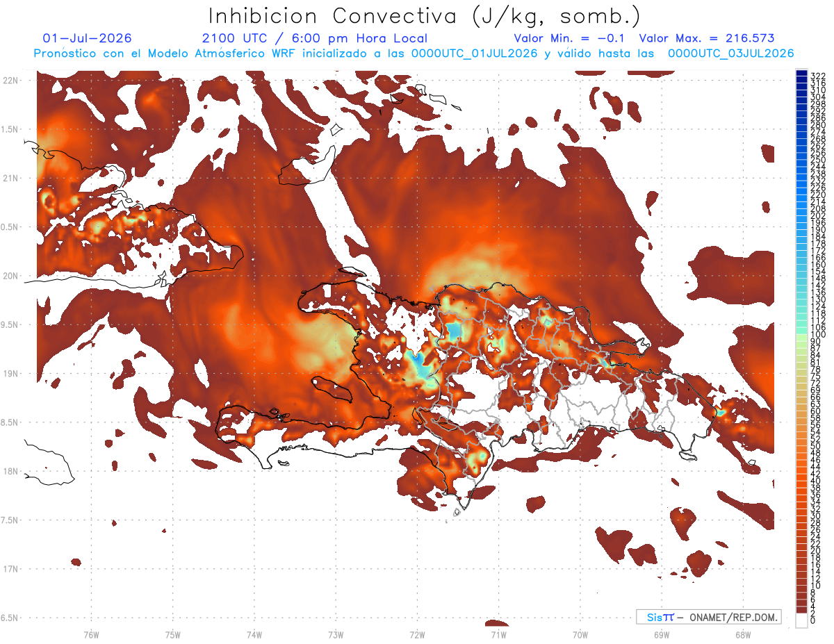Screen dimensions: 834x644
Task: Click the '74W' longitude label
Action: pyautogui.click(x=254, y=634)
